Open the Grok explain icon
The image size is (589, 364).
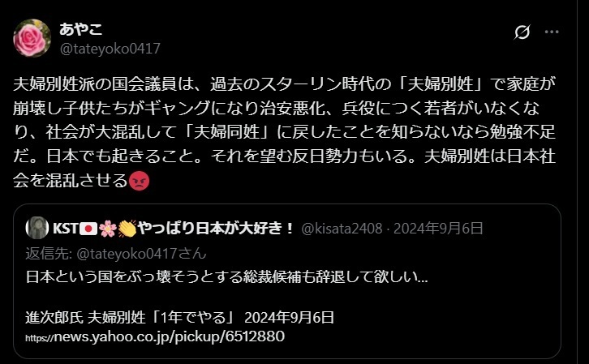522,32
